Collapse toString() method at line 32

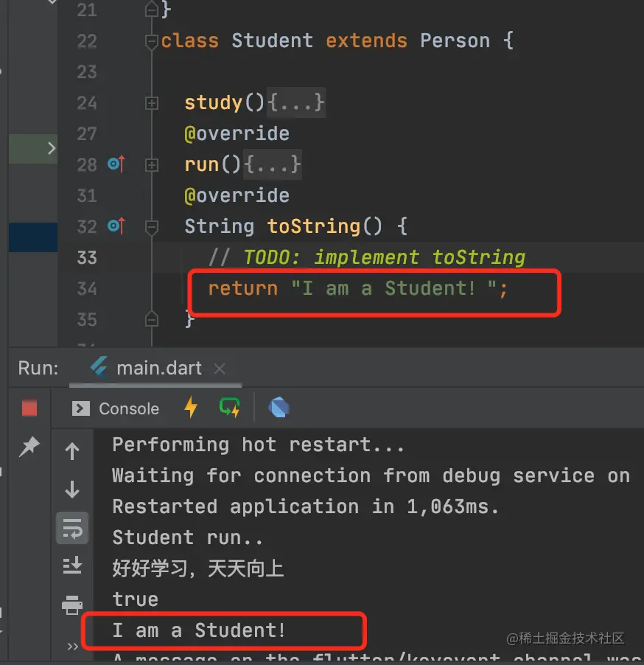click(x=151, y=227)
